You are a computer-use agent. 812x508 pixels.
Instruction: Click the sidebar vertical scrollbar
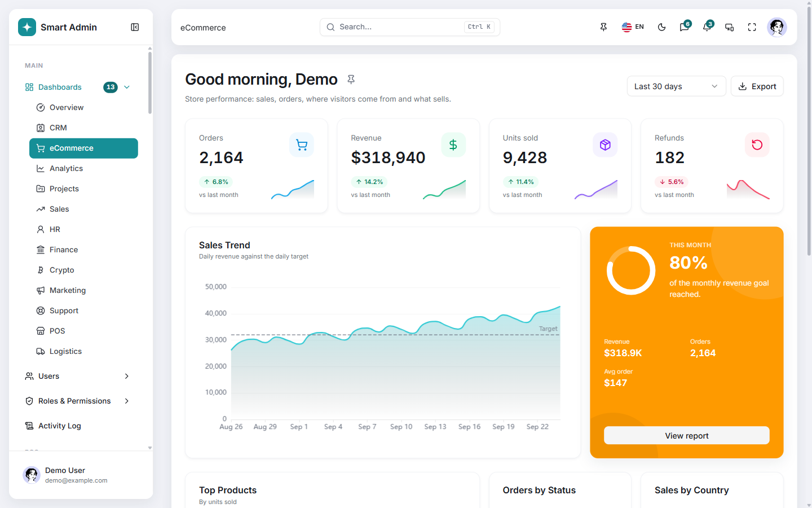coord(150,83)
